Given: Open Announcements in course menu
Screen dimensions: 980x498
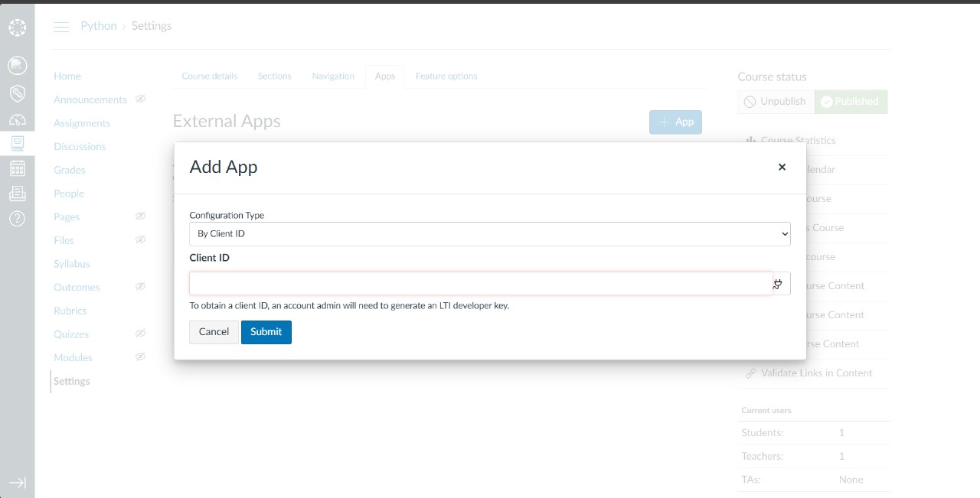Looking at the screenshot, I should click(90, 99).
